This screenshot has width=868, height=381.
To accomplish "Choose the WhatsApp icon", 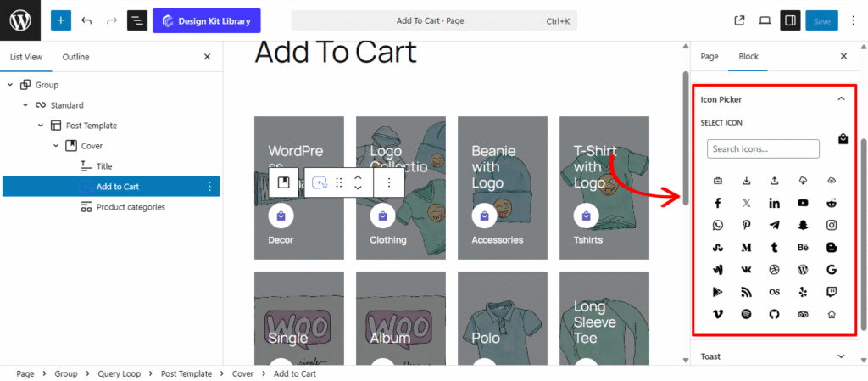I will (718, 225).
